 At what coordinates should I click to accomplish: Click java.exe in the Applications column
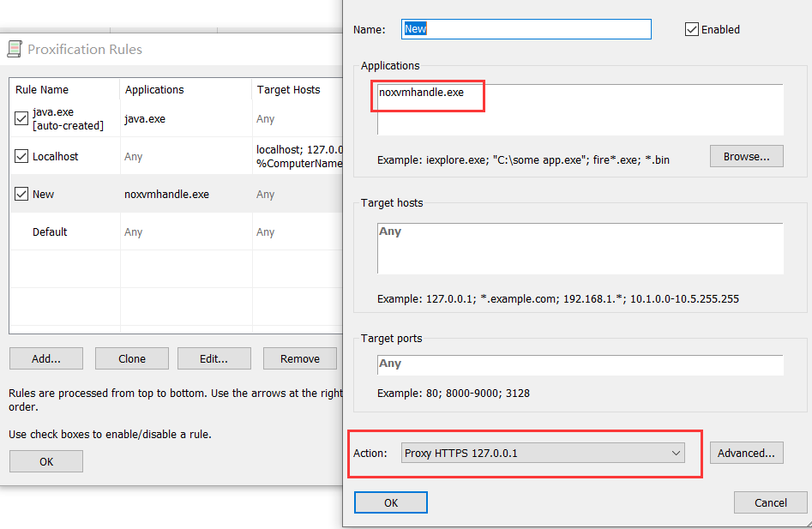(x=145, y=118)
